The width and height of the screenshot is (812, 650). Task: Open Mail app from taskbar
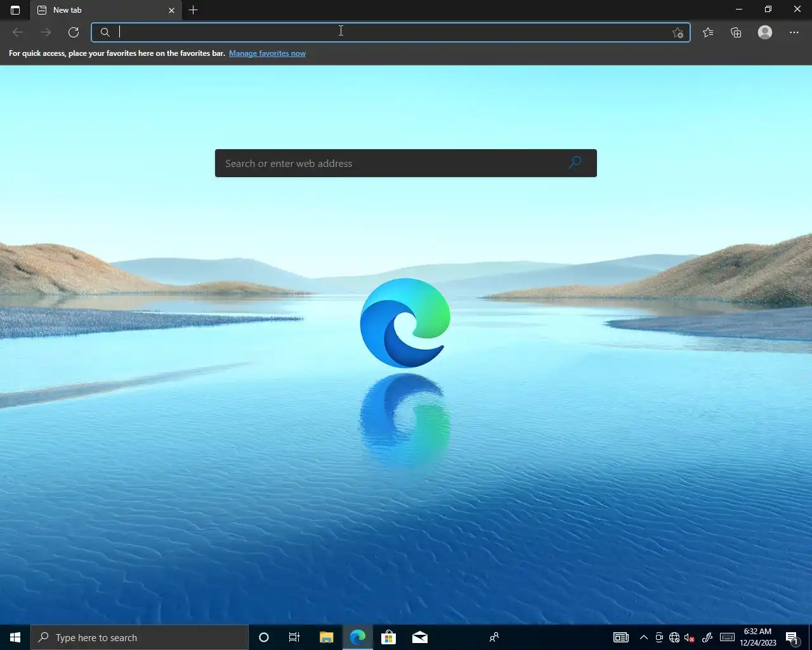pyautogui.click(x=420, y=637)
